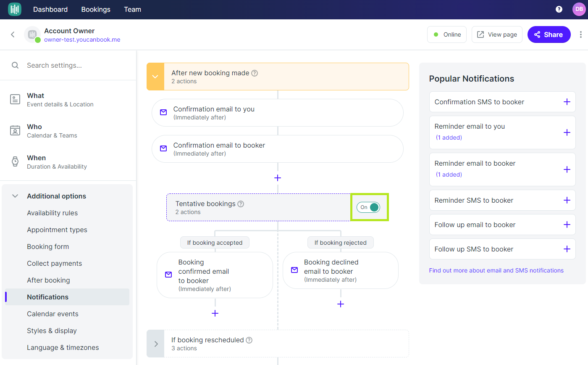This screenshot has width=588, height=365.
Task: Expand the If booking rescheduled section
Action: (155, 344)
